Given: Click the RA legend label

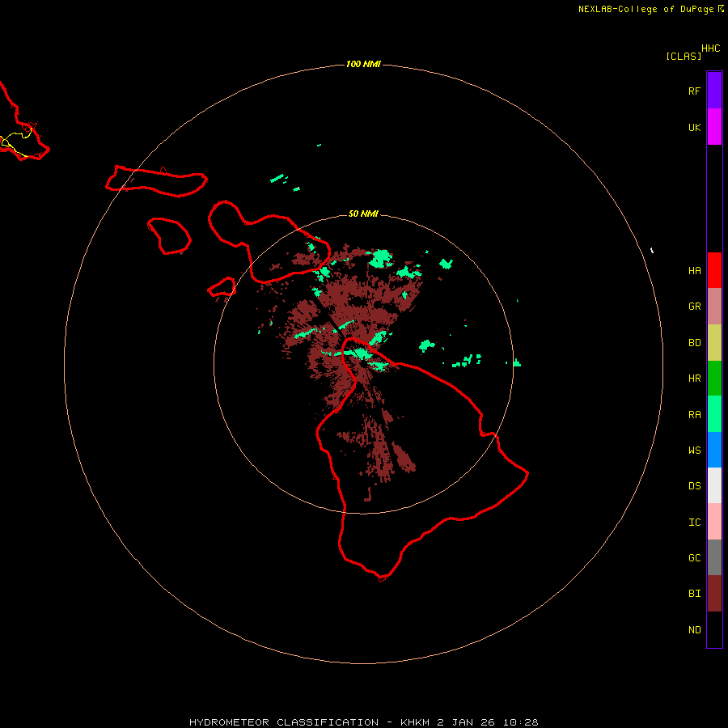Looking at the screenshot, I should [694, 415].
